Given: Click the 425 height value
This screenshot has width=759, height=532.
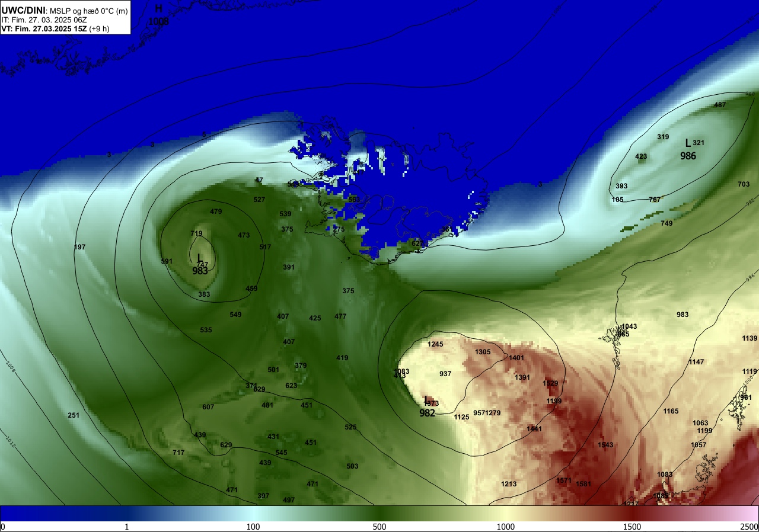Looking at the screenshot, I should pyautogui.click(x=315, y=318).
